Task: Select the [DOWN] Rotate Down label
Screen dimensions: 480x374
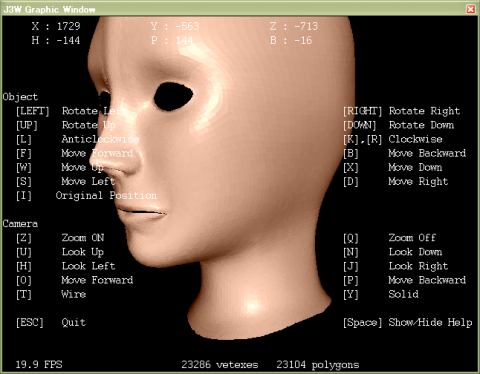Action: pyautogui.click(x=398, y=125)
